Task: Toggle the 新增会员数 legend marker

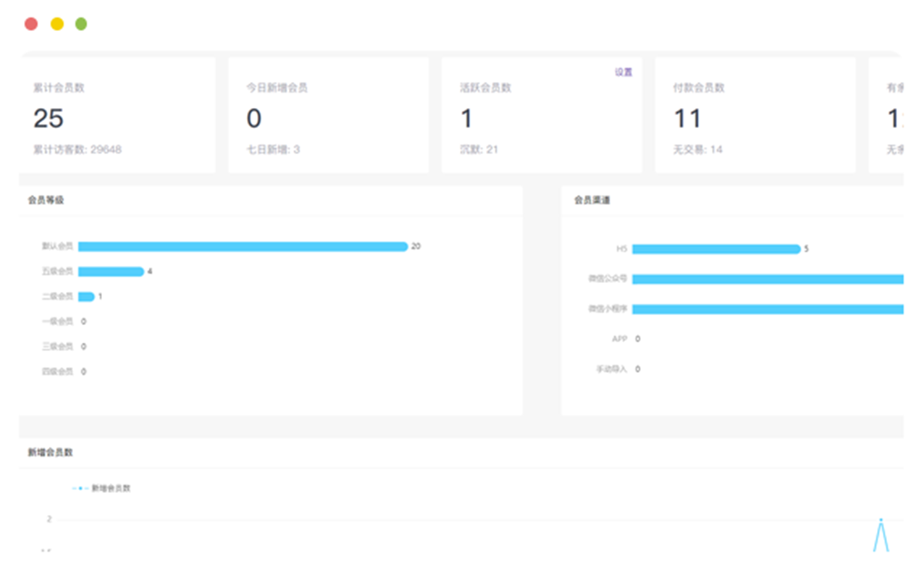Action: [80, 489]
